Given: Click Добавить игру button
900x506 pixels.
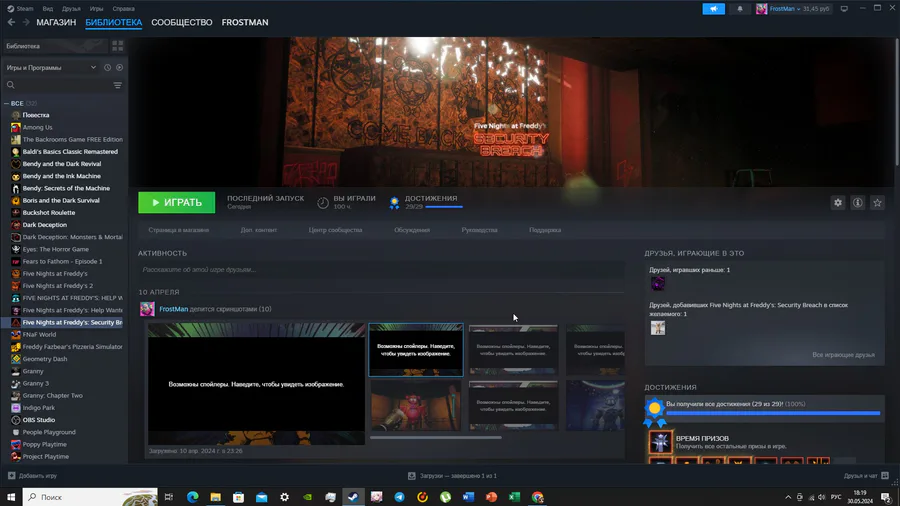Looking at the screenshot, I should point(32,476).
